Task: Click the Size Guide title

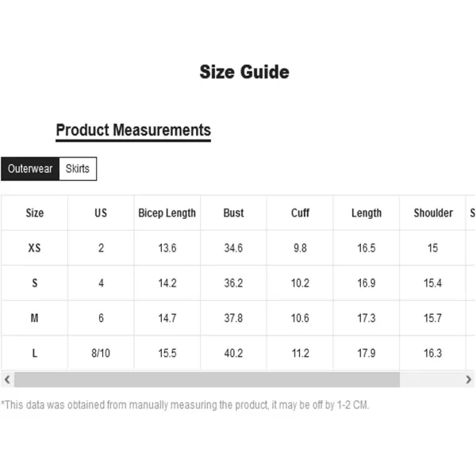Action: (x=244, y=72)
